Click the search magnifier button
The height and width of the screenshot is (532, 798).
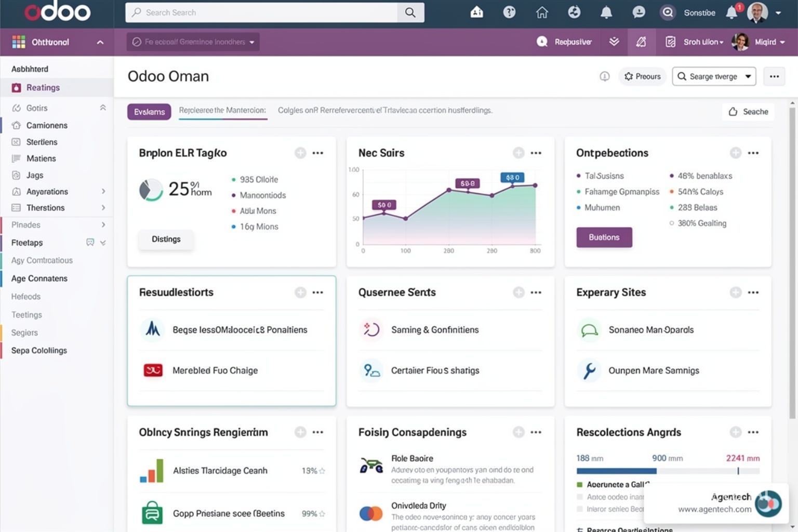pyautogui.click(x=410, y=12)
